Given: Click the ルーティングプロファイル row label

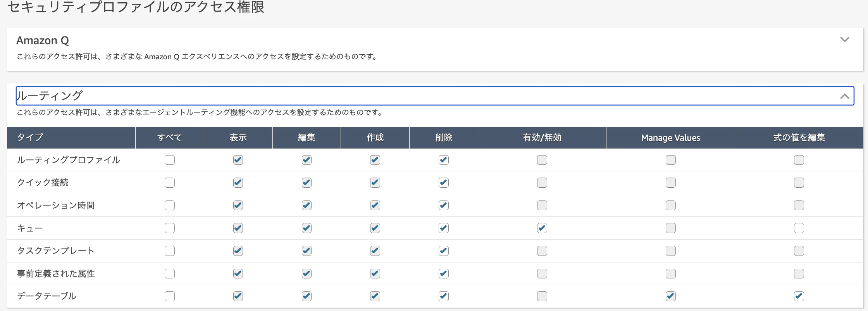Looking at the screenshot, I should tap(69, 160).
